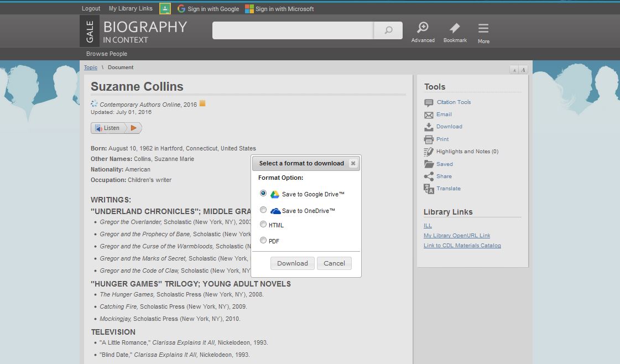Click the Share icon

(x=429, y=176)
